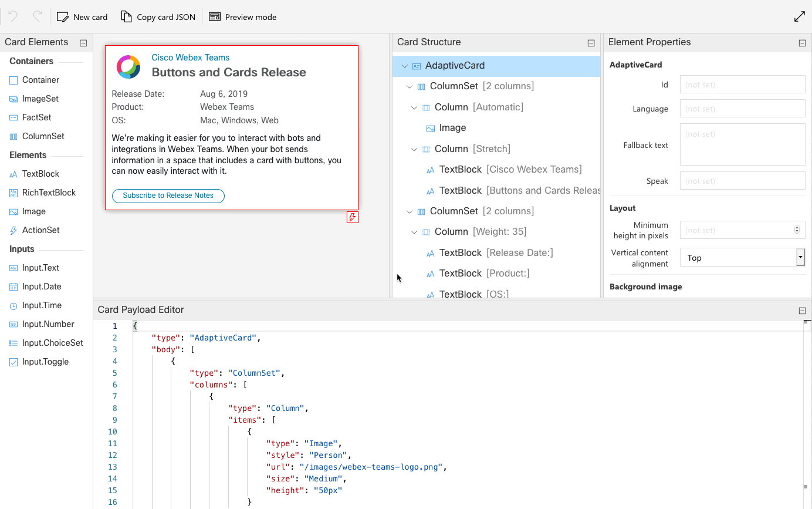This screenshot has height=509, width=812.
Task: Create a New card
Action: [82, 17]
